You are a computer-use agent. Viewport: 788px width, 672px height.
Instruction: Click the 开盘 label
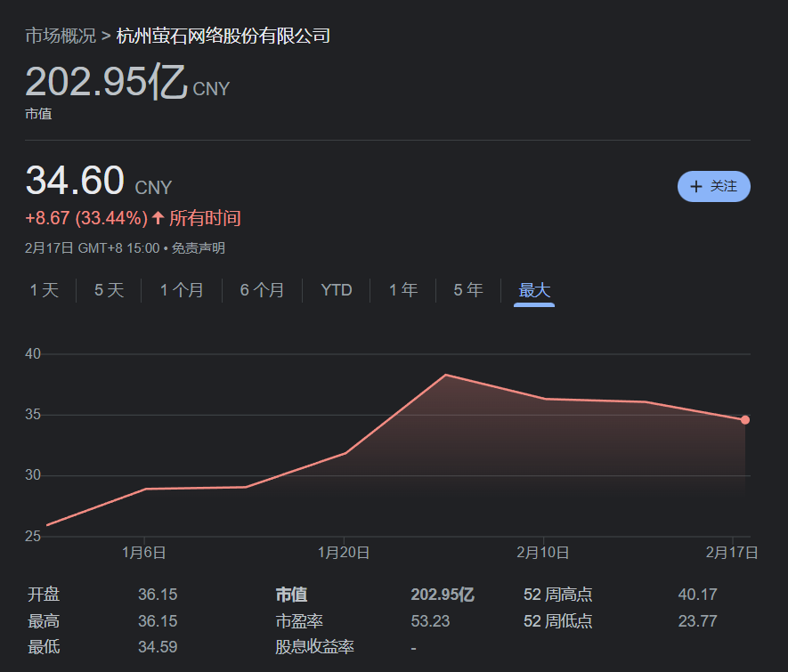pos(44,595)
